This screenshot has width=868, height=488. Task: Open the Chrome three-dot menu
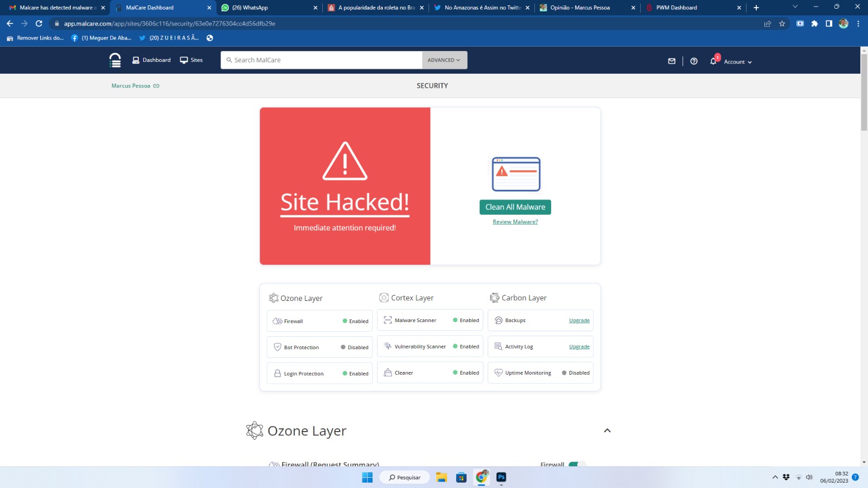coord(858,23)
